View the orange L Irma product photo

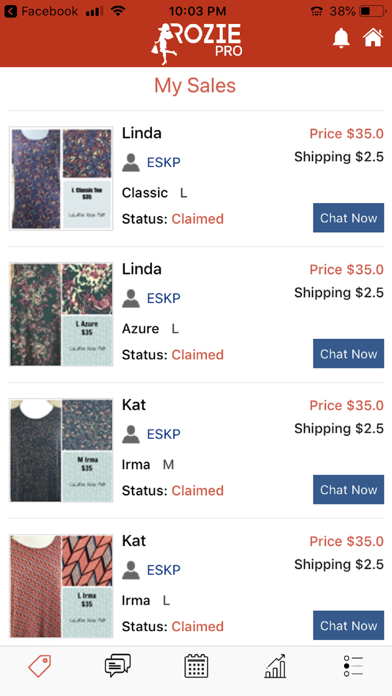point(61,586)
